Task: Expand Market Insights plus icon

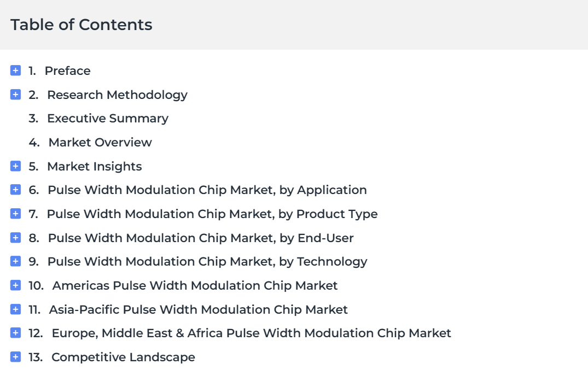Action: 15,166
